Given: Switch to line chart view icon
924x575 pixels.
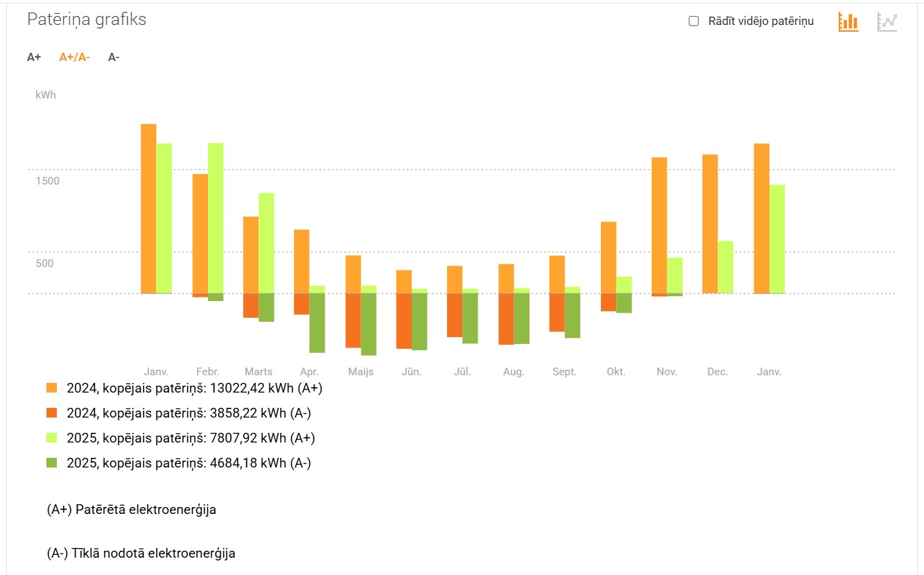Looking at the screenshot, I should 887,22.
